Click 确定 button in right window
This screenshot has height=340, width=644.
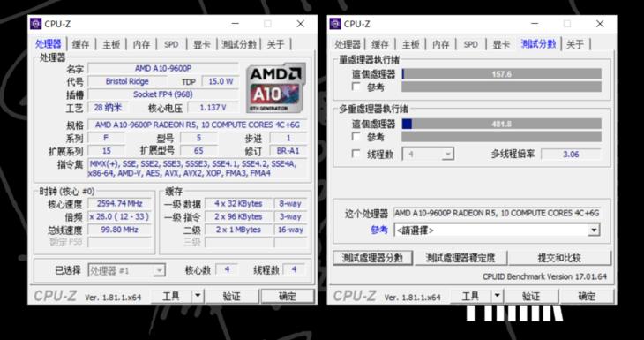click(587, 296)
